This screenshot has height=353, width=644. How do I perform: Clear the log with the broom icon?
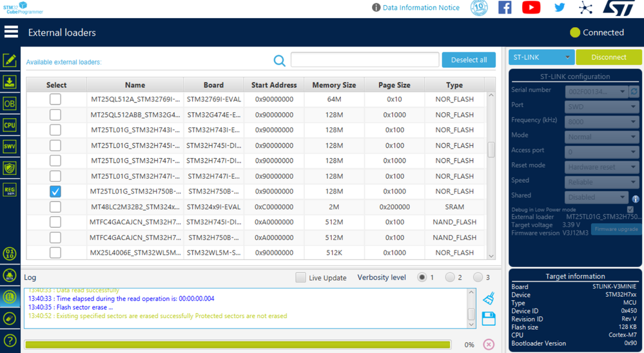coord(489,298)
